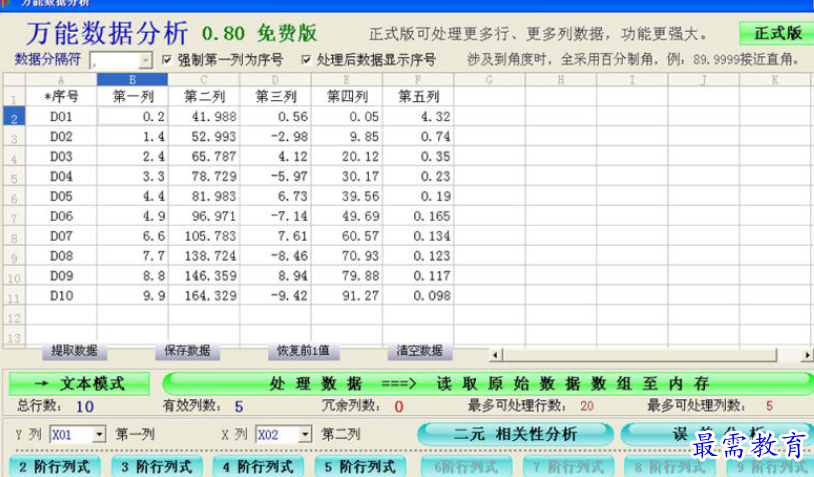The image size is (814, 477).
Task: Click cell value -7.14
Action: [276, 216]
